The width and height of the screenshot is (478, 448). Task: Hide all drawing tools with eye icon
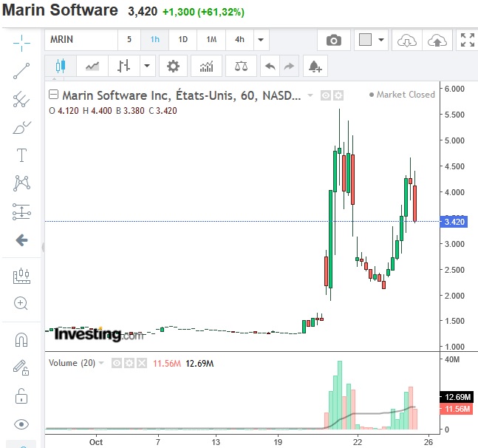point(21,424)
